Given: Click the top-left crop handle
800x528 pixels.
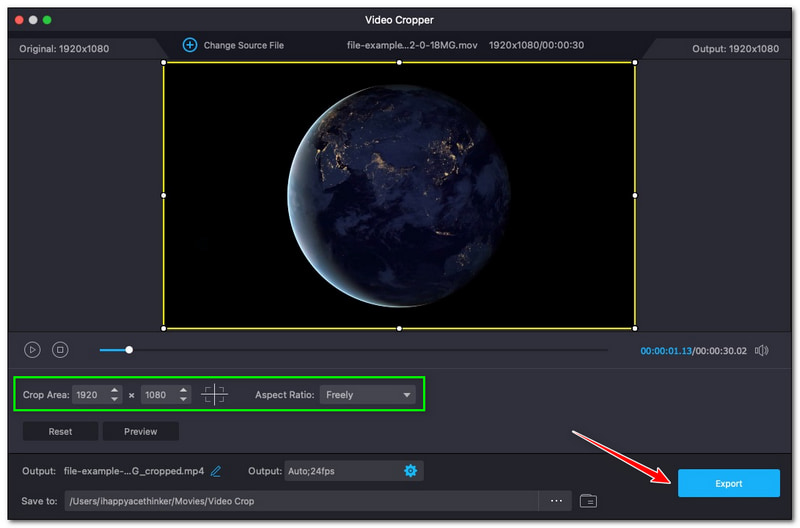Looking at the screenshot, I should (x=164, y=62).
